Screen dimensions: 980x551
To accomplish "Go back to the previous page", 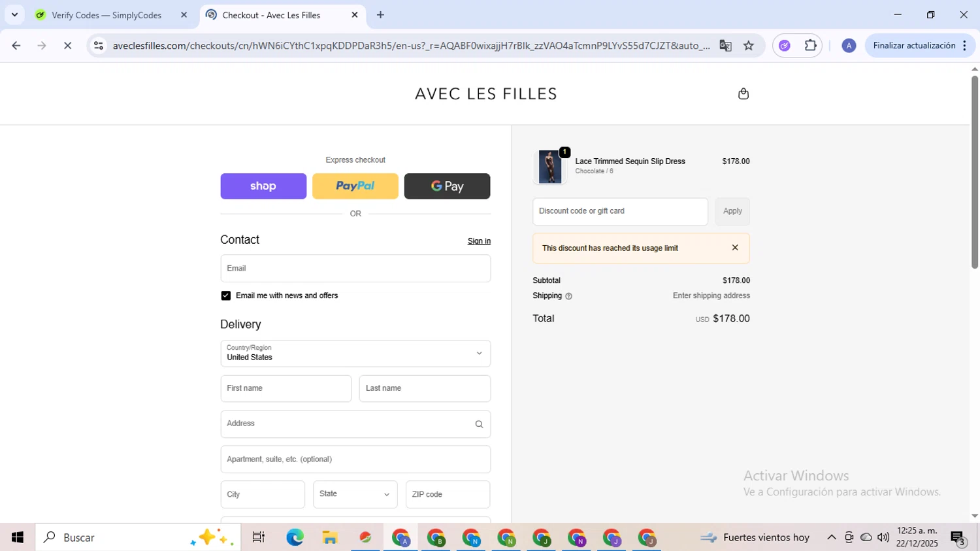I will (16, 46).
